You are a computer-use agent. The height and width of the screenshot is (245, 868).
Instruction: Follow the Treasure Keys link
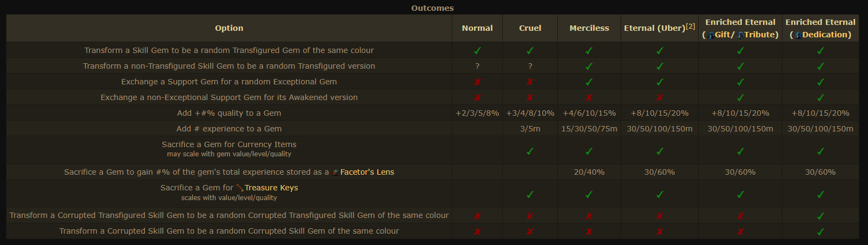(x=271, y=188)
